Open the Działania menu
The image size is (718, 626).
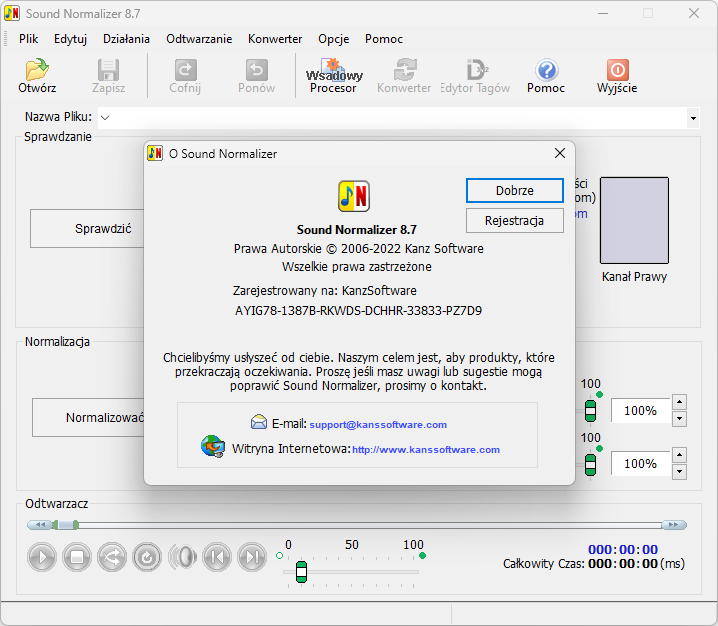(126, 39)
